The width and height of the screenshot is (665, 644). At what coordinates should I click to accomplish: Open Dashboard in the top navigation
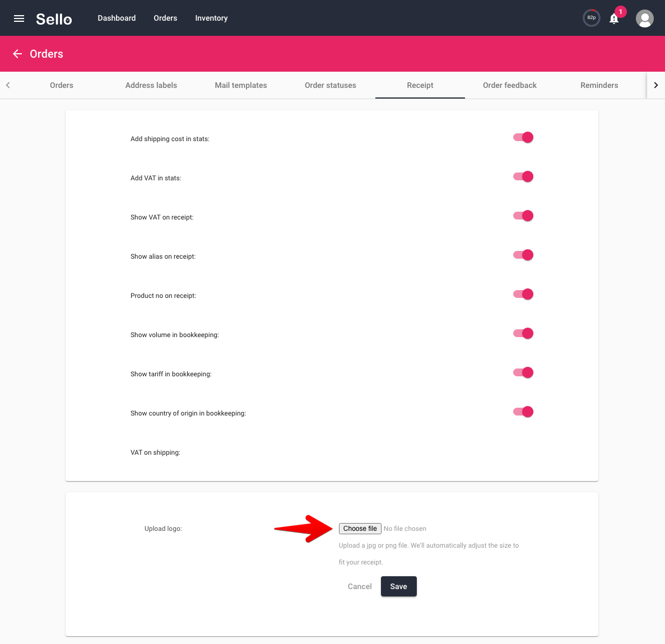(117, 18)
